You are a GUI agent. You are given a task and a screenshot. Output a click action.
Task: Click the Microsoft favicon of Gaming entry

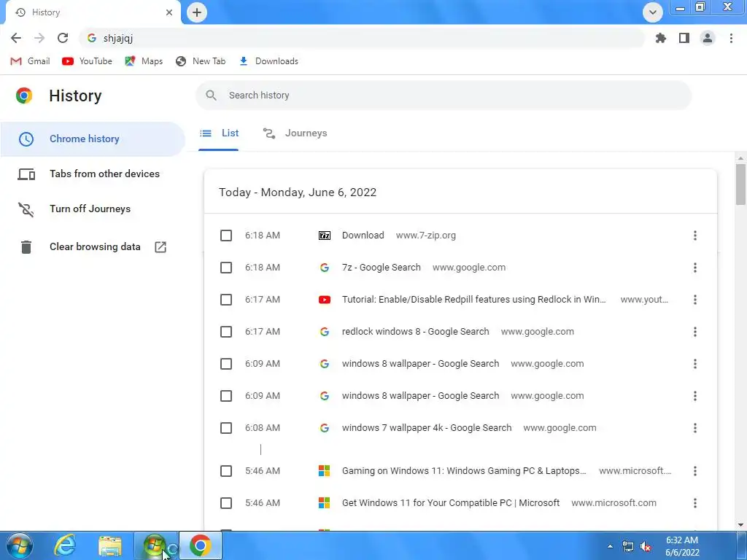click(325, 471)
